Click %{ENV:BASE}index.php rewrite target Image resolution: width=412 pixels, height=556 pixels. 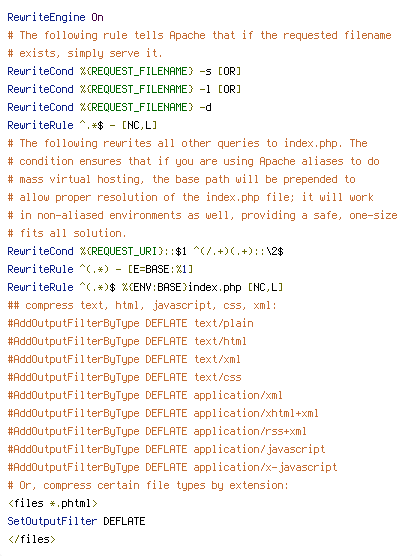(x=182, y=288)
